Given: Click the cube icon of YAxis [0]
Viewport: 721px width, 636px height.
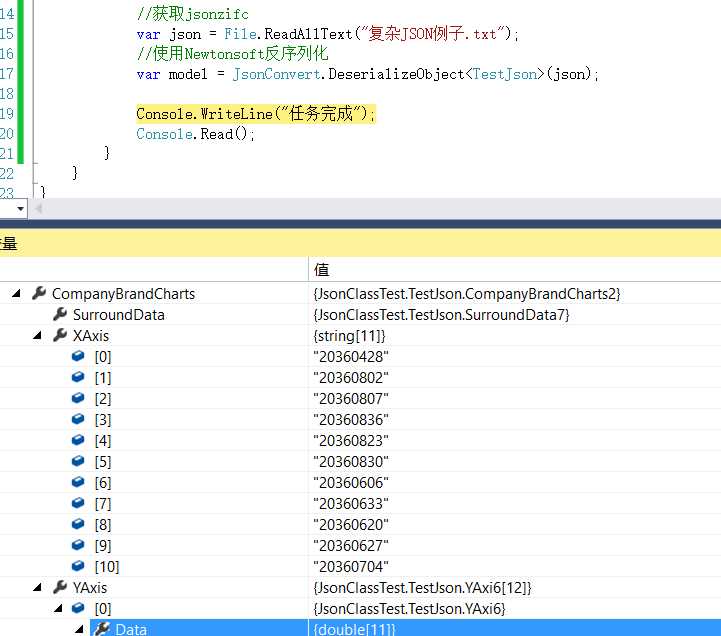Looking at the screenshot, I should pyautogui.click(x=78, y=608).
